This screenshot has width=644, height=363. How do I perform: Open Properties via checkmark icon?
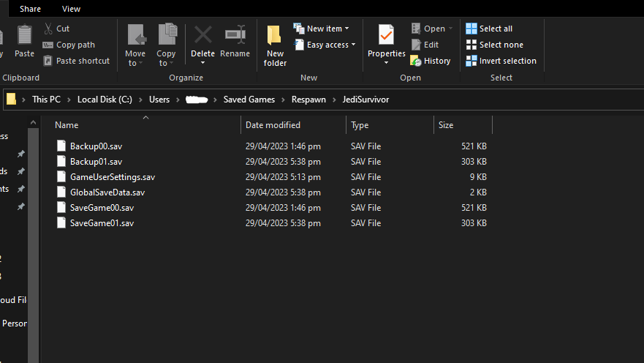click(386, 35)
